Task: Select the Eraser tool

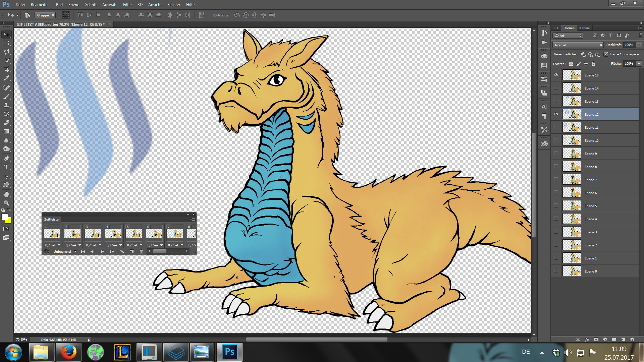Action: point(6,123)
